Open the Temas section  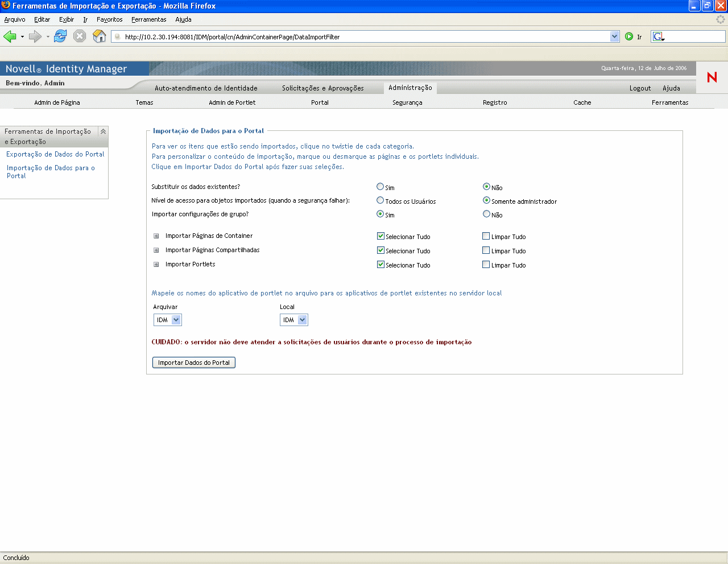point(144,102)
